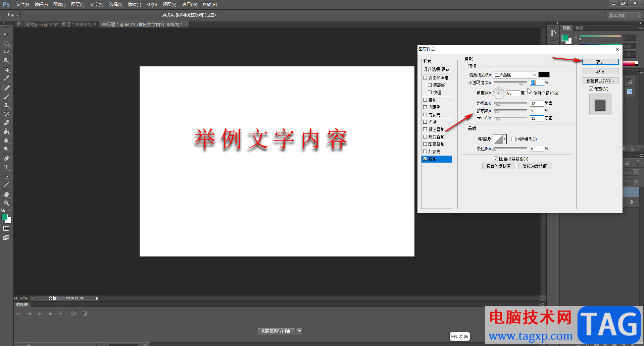
Task: Select the Horizontal Type tool
Action: [x=6, y=167]
